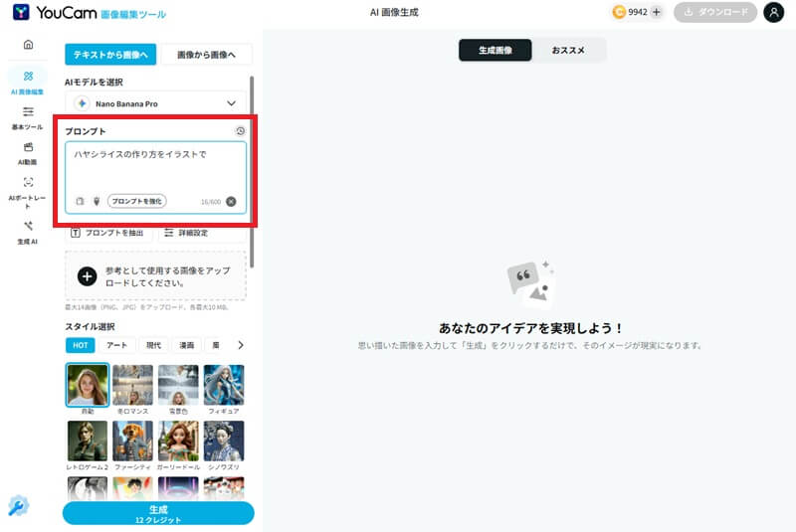Image resolution: width=796 pixels, height=532 pixels.
Task: Select the フィギュア style thumbnail
Action: (x=224, y=385)
